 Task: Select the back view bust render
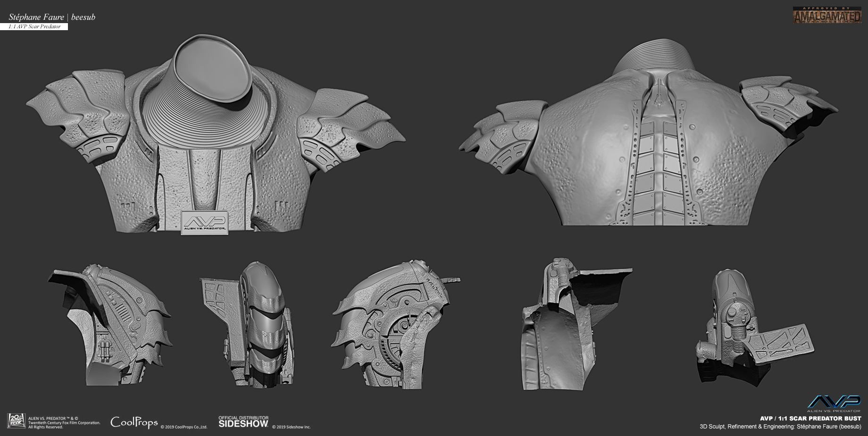(648, 133)
